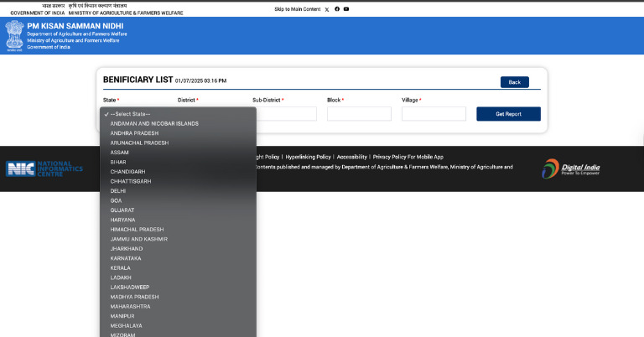Click the Back button

coord(515,82)
